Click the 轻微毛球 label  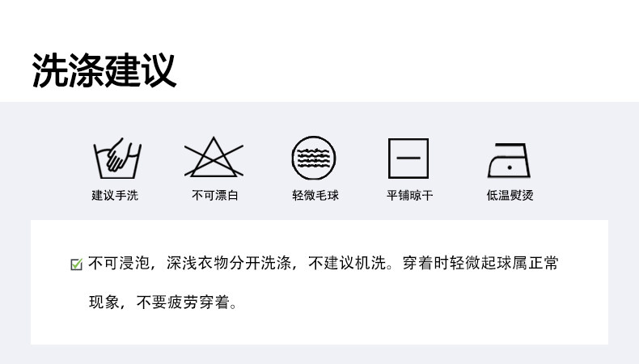315,195
